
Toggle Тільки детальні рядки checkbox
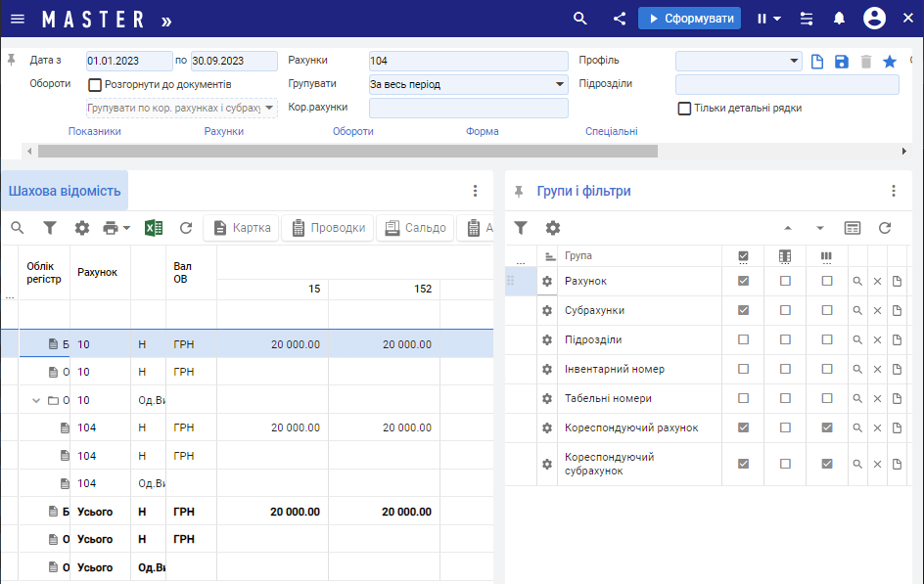click(x=685, y=109)
